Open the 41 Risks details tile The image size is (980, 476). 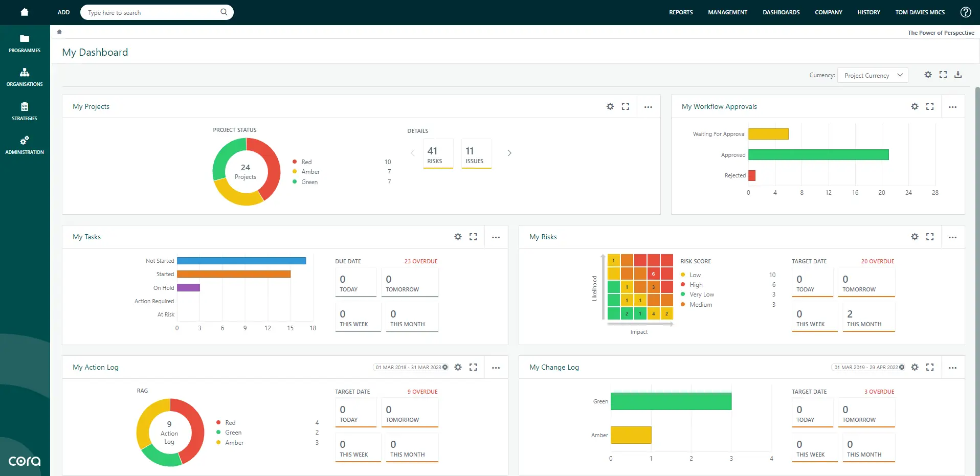point(438,154)
